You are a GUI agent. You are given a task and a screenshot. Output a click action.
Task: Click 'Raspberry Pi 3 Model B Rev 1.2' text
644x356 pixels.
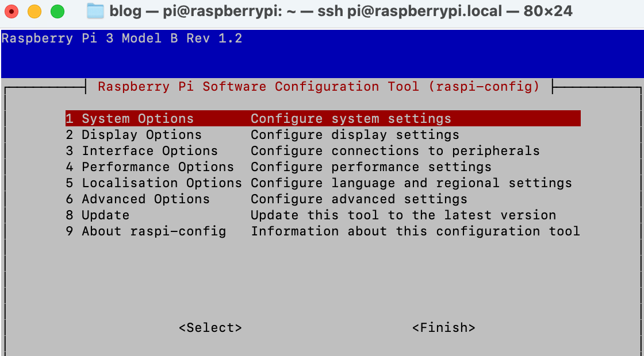click(122, 38)
